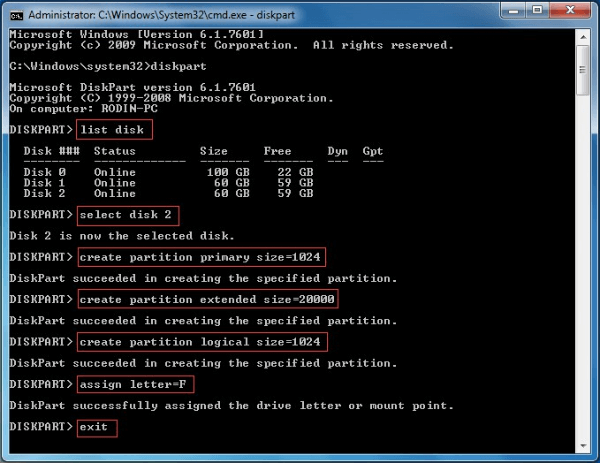Click the 'Gpt' column header
601x463 pixels.
373,151
